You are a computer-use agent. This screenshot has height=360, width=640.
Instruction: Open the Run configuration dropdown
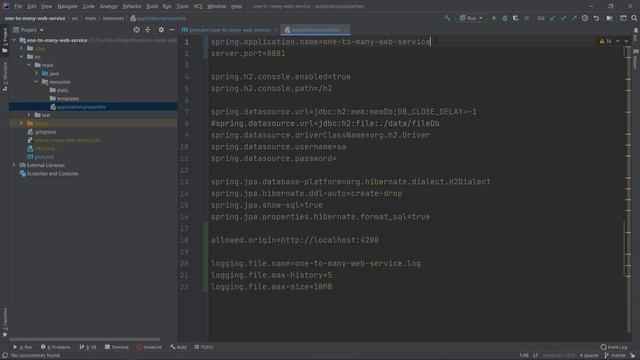point(471,18)
